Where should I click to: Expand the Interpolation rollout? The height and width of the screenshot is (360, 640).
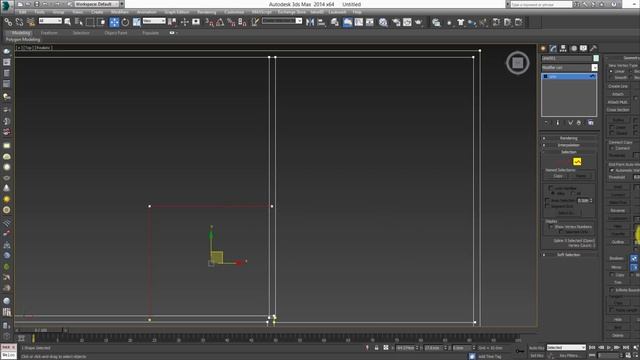click(x=569, y=145)
